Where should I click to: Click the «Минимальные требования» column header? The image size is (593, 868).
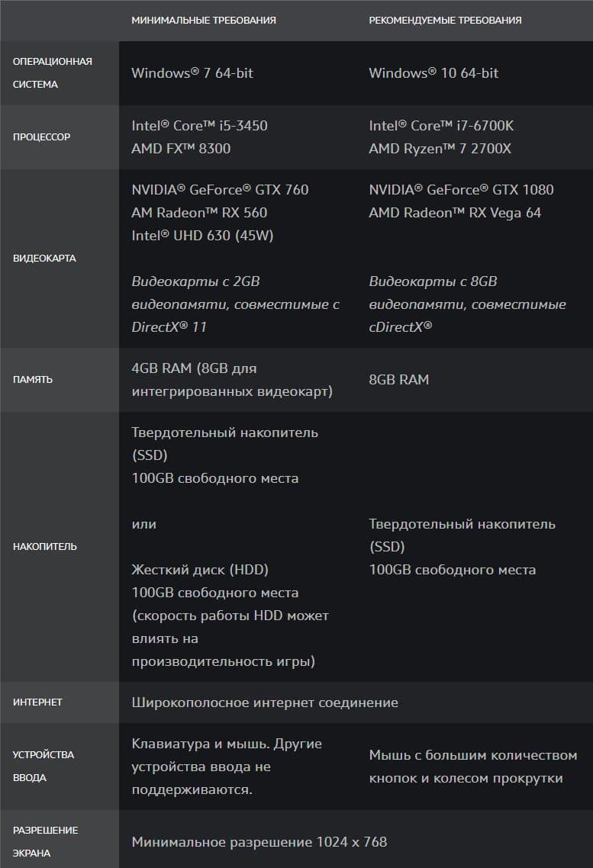pyautogui.click(x=204, y=20)
